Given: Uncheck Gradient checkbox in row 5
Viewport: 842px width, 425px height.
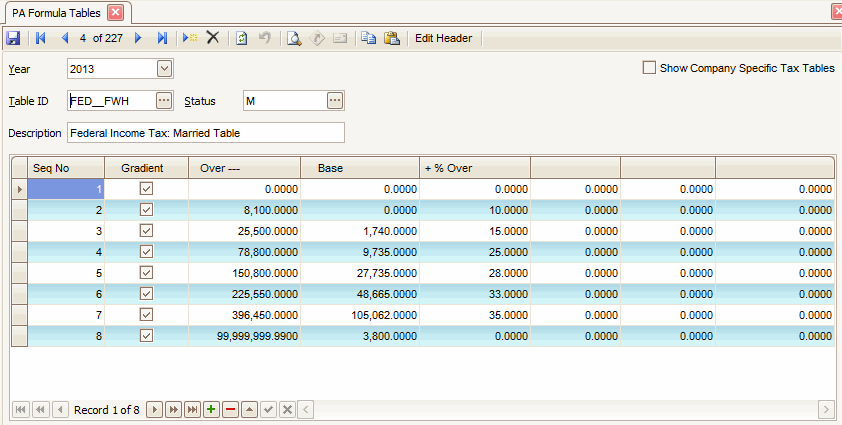Looking at the screenshot, I should [146, 273].
